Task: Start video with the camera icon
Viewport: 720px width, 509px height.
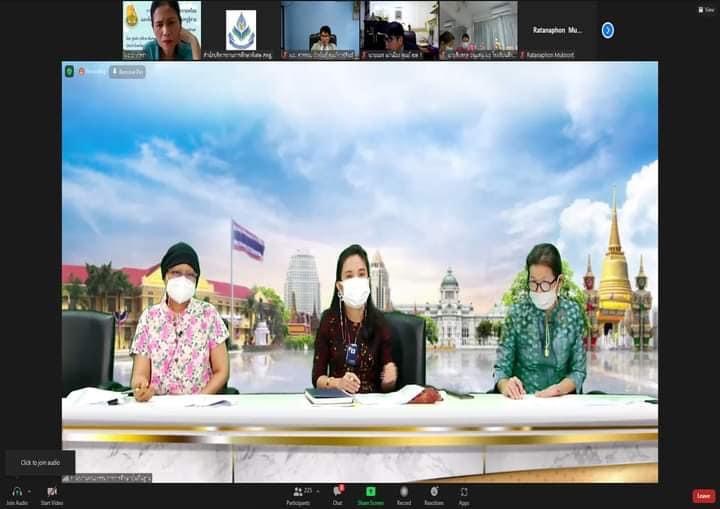Action: pyautogui.click(x=52, y=491)
